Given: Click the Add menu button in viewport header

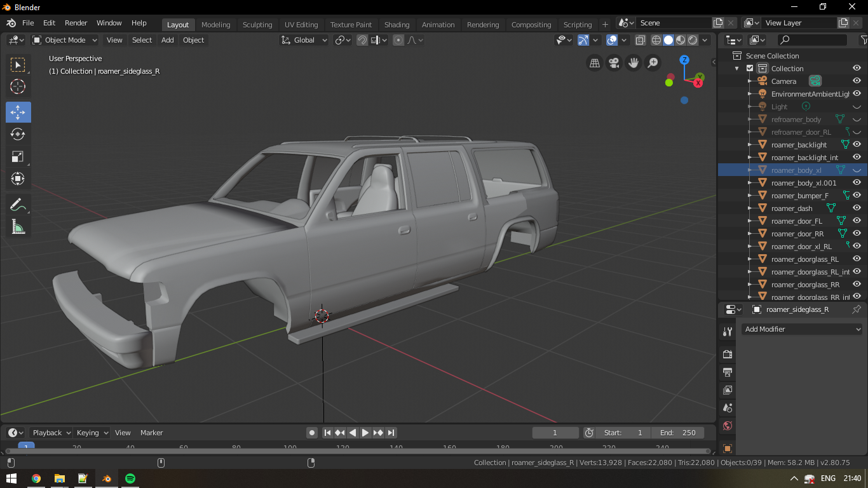Looking at the screenshot, I should coord(167,40).
